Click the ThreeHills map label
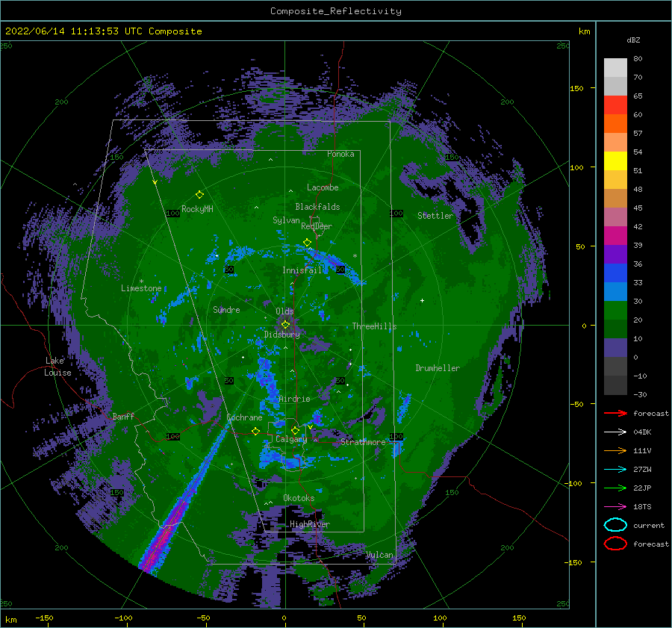672x628 pixels. coord(374,326)
